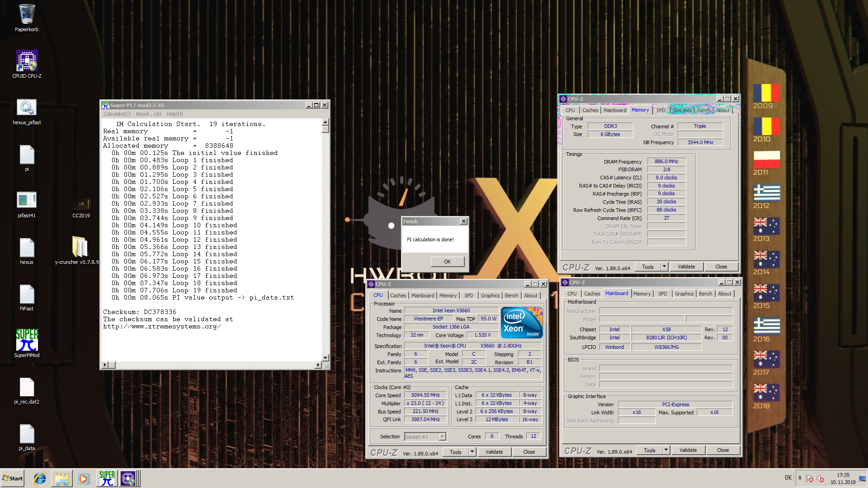
Task: Click Close button in Mainboard window
Action: pos(723,450)
